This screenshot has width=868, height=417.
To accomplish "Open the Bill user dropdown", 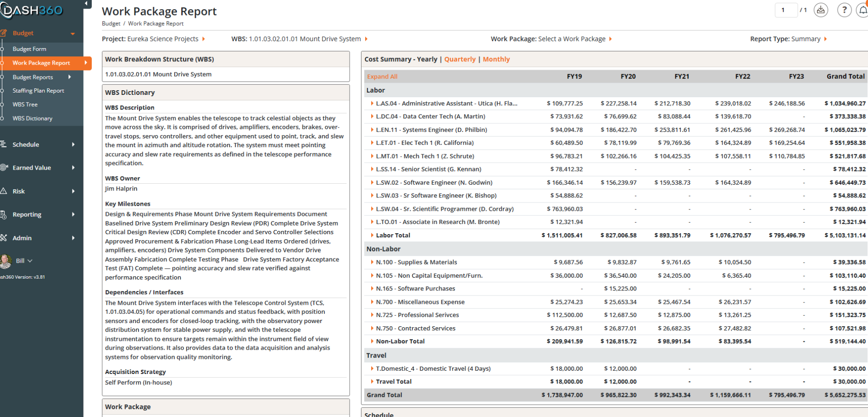I will (x=24, y=261).
